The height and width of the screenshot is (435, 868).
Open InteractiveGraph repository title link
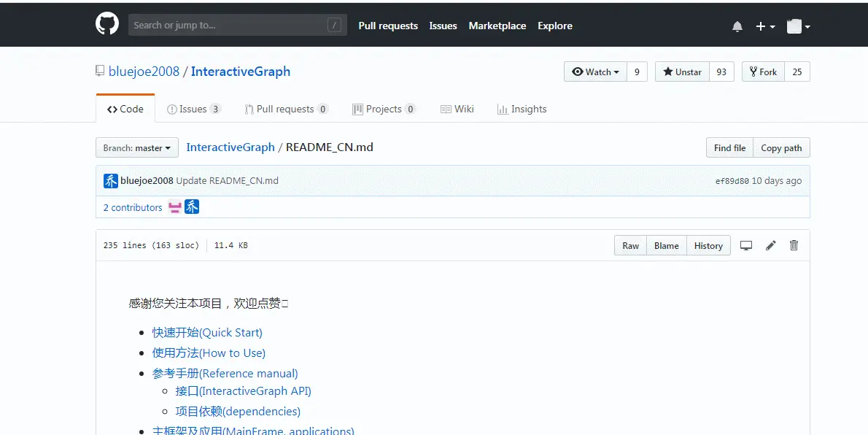click(240, 72)
